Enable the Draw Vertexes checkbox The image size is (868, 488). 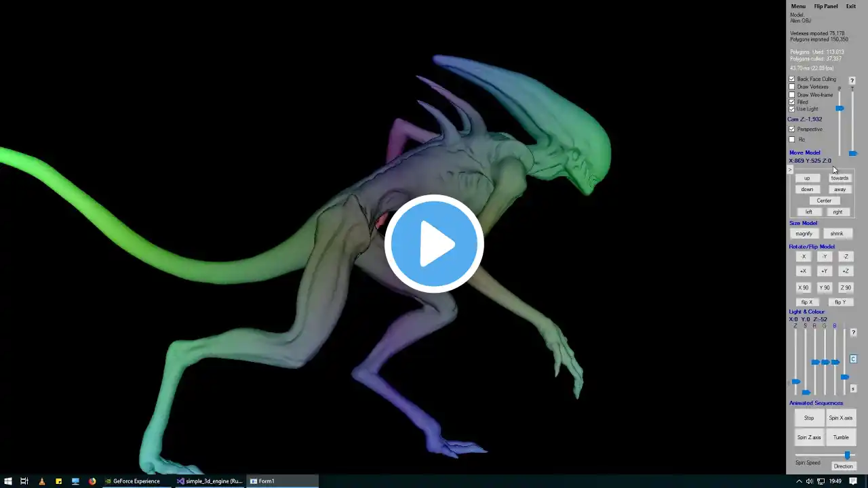tap(791, 87)
